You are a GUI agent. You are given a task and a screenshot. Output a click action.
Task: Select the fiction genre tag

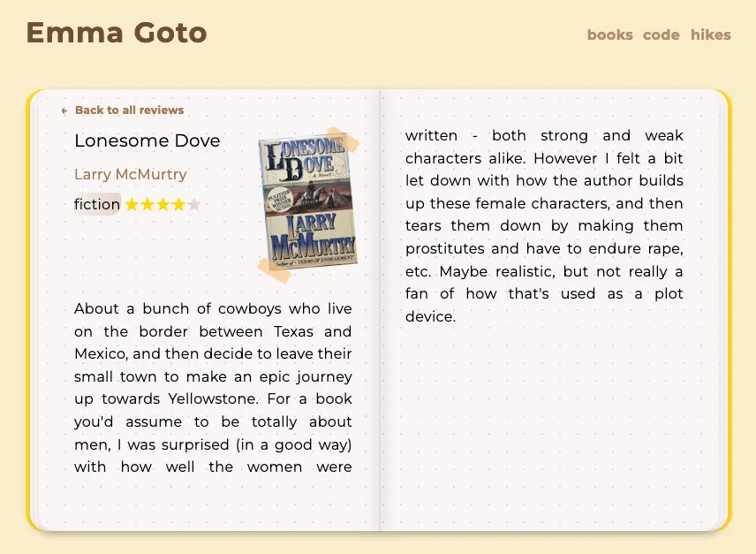coord(97,204)
